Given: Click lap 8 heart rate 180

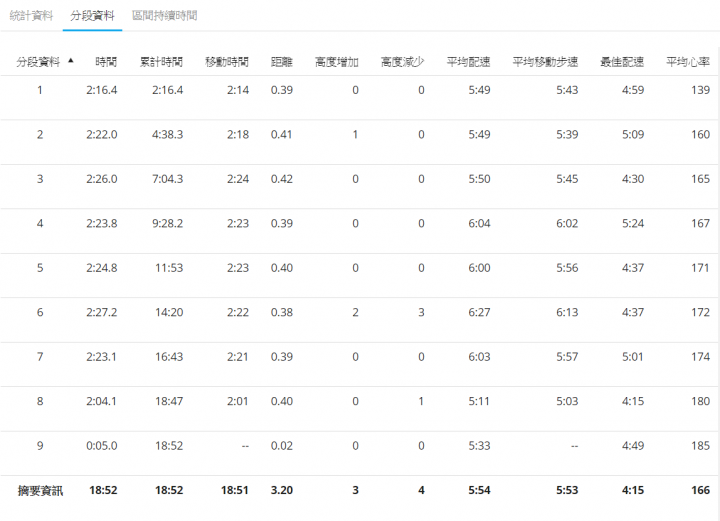Looking at the screenshot, I should 701,402.
